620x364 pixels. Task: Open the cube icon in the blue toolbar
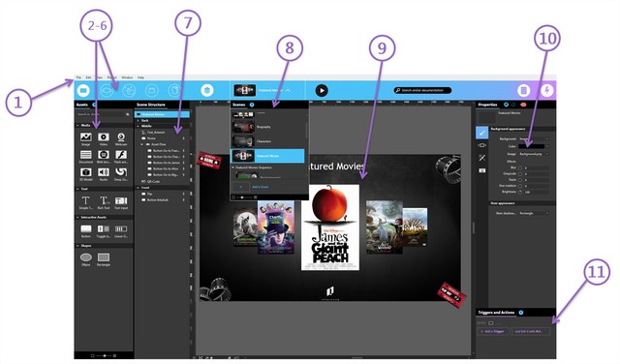click(206, 90)
